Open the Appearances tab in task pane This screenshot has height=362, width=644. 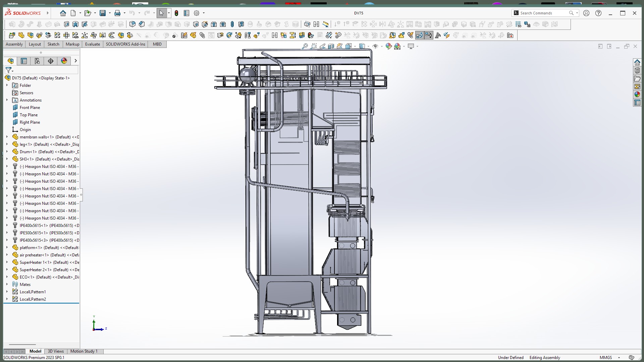(637, 95)
